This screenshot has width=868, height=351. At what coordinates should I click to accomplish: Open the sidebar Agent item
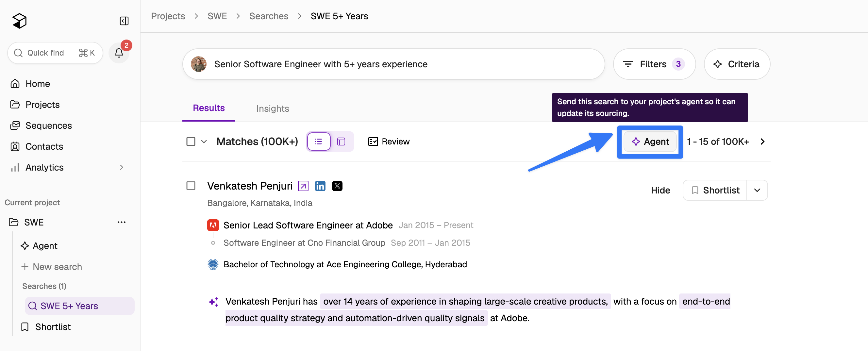(x=39, y=245)
